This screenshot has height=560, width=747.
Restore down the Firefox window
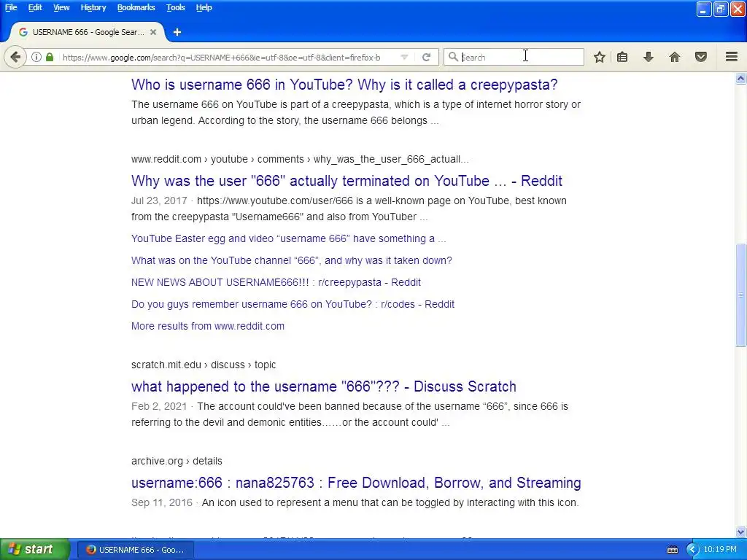point(721,9)
